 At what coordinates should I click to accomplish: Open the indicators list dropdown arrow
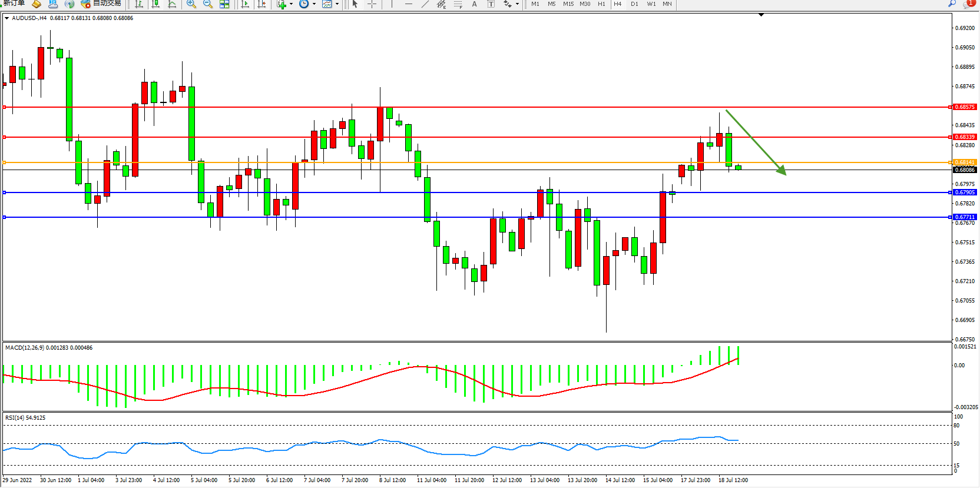click(291, 4)
